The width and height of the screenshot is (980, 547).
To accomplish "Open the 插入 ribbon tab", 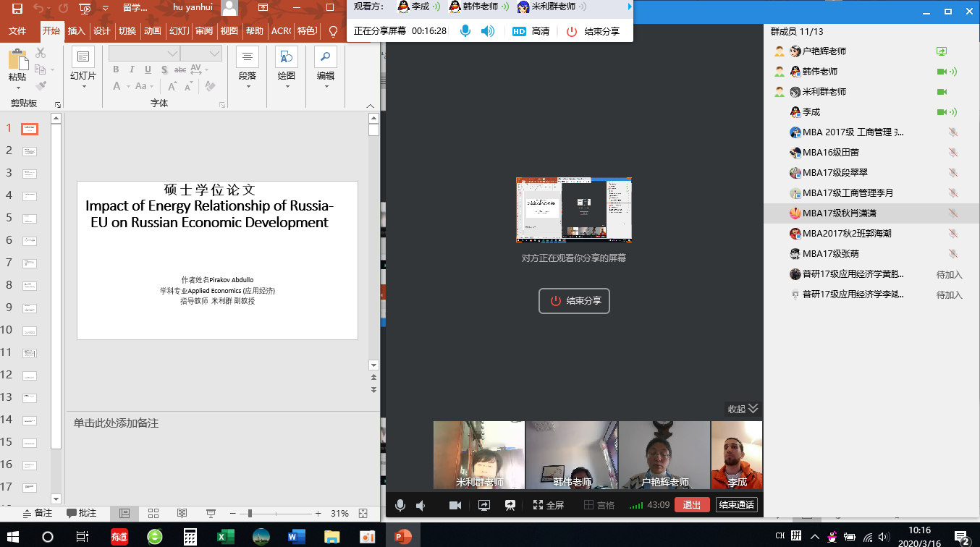I will tap(76, 31).
